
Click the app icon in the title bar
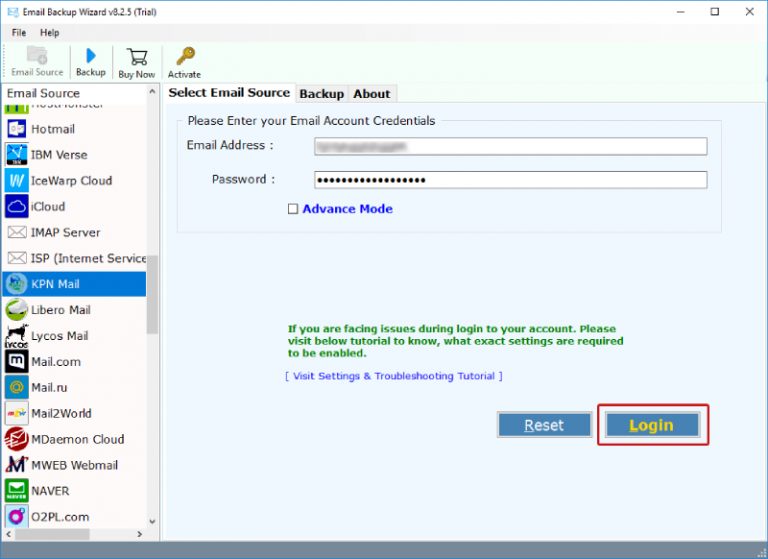13,12
